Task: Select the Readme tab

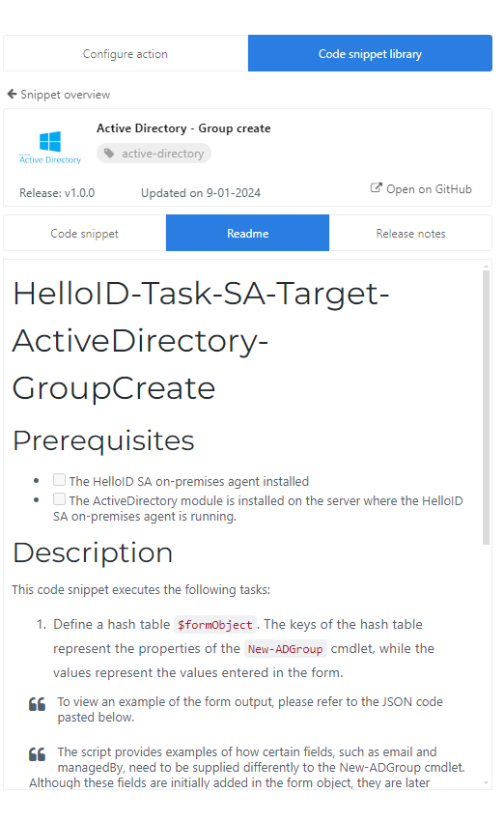Action: tap(247, 233)
